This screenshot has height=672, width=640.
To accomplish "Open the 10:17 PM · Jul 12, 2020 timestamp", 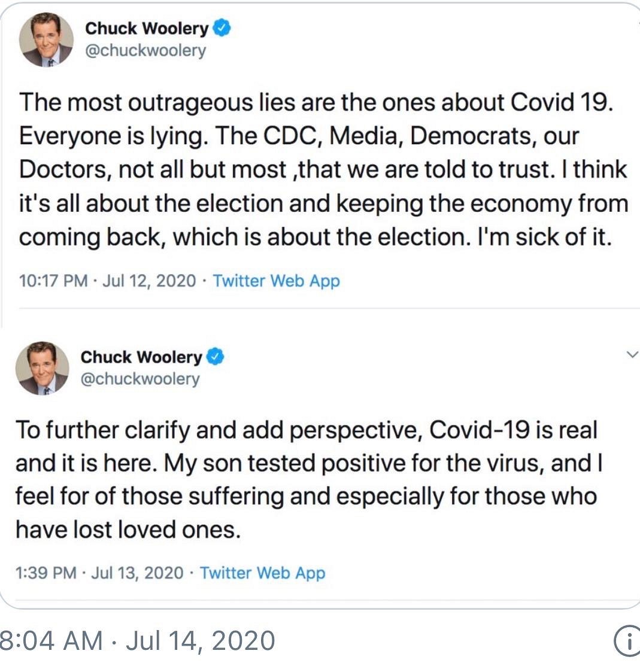I will (x=108, y=281).
